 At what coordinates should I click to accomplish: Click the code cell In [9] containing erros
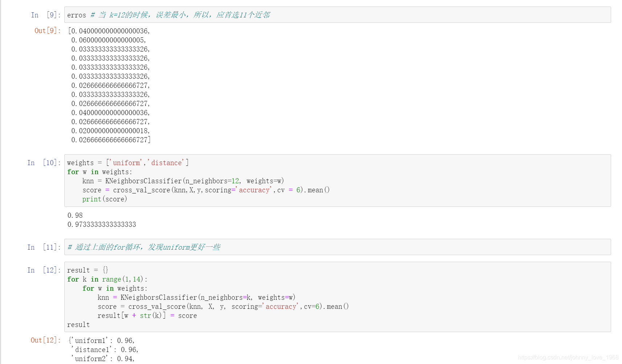[338, 15]
